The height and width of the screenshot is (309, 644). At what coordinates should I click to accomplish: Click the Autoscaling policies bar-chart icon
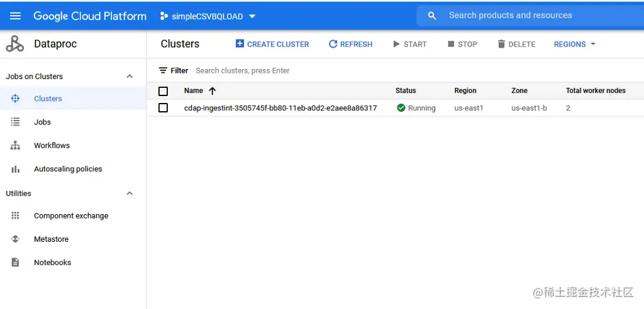pyautogui.click(x=15, y=169)
